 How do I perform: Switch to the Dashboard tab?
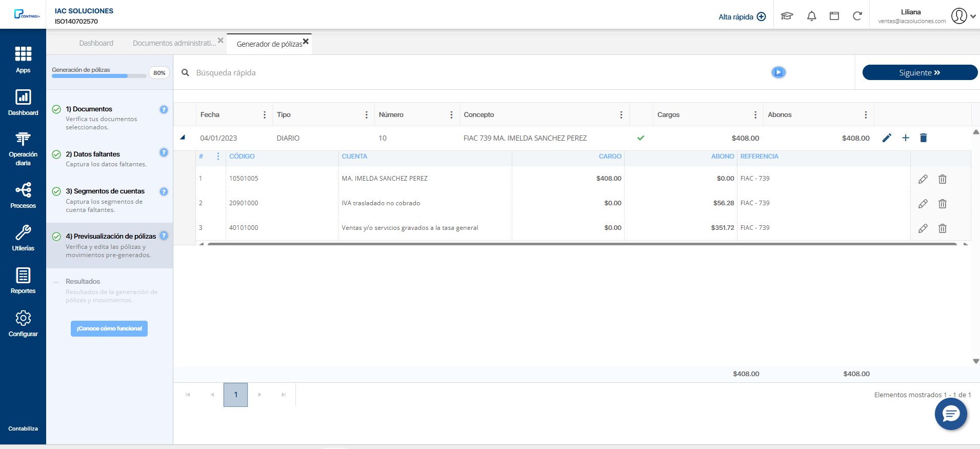pyautogui.click(x=96, y=43)
